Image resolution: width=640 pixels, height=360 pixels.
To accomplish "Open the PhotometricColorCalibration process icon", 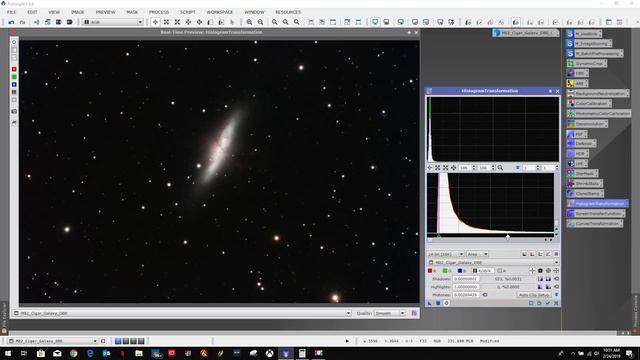I will 599,113.
